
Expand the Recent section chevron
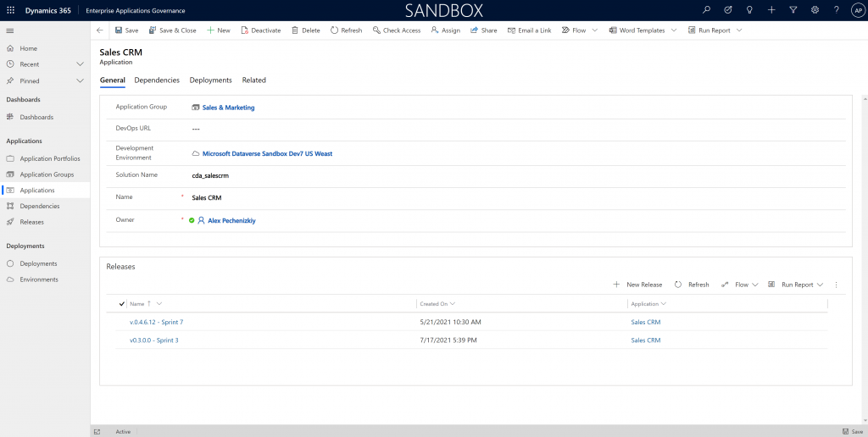pyautogui.click(x=80, y=64)
